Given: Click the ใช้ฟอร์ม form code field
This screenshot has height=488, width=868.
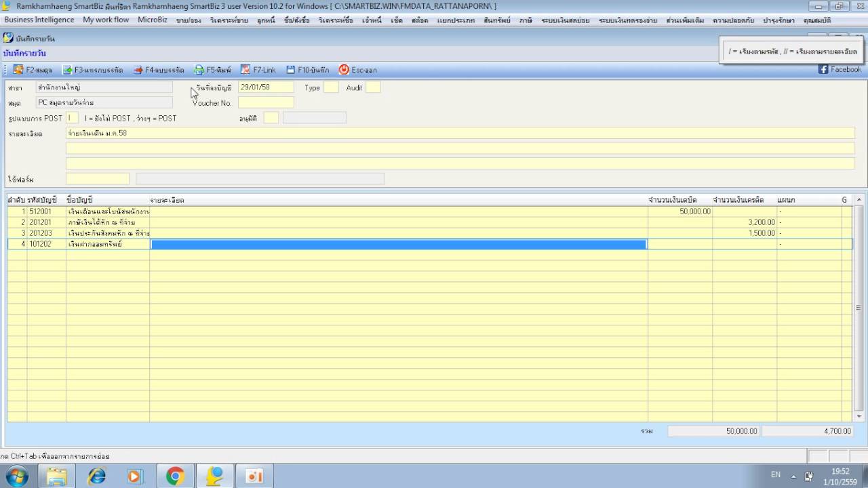Looking at the screenshot, I should (x=98, y=179).
